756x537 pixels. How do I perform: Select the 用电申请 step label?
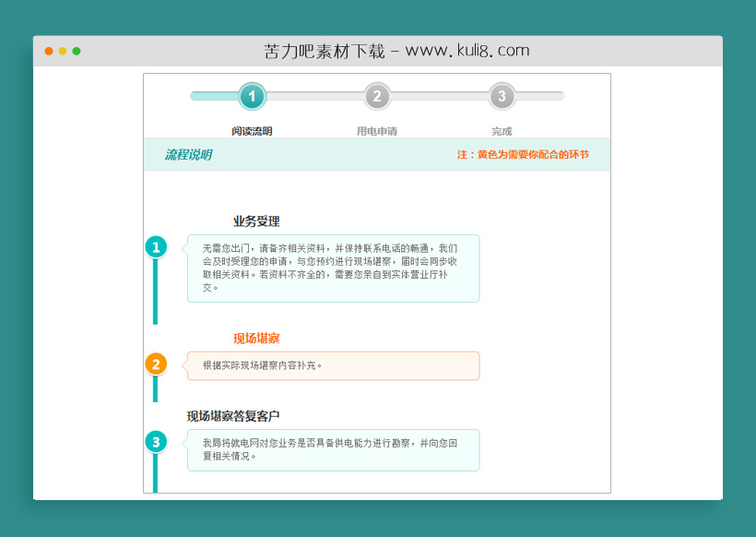(377, 130)
